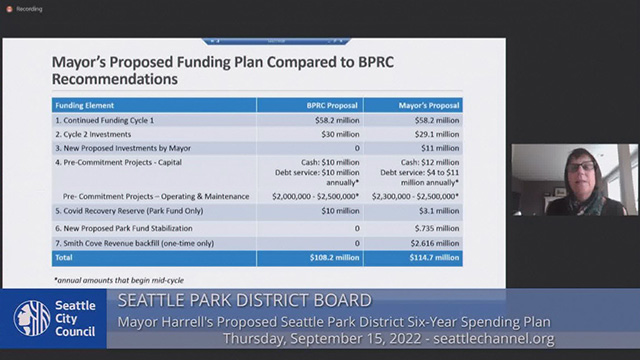This screenshot has height=360, width=640.
Task: Select the presenter's video thumbnail
Action: click(575, 180)
